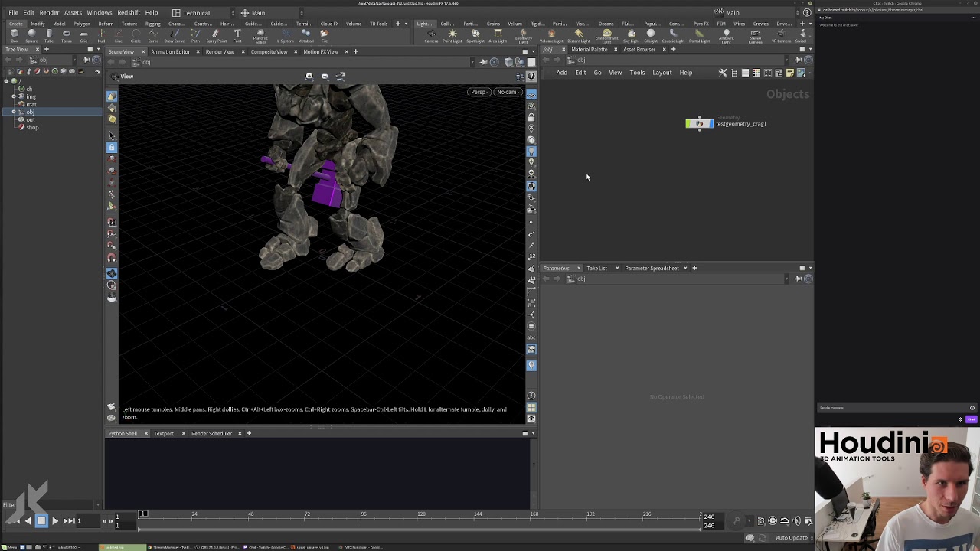Open the Redshift menu
980x551 pixels.
[x=129, y=13]
